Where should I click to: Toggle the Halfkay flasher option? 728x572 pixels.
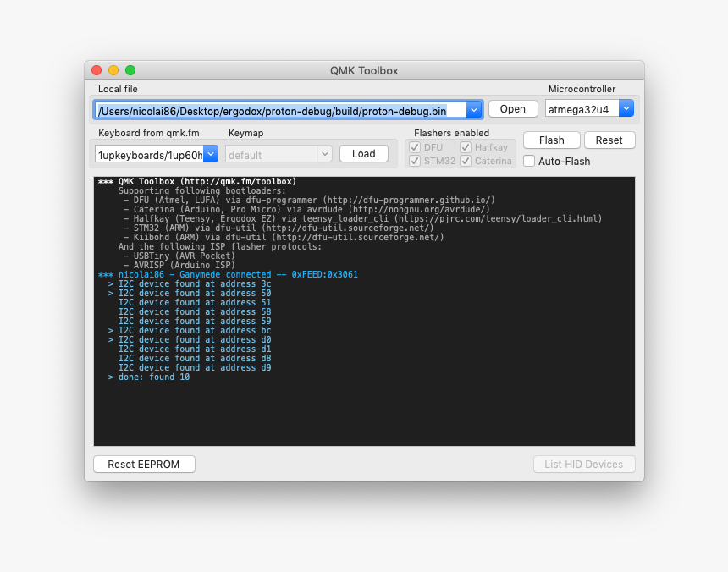[x=465, y=146]
